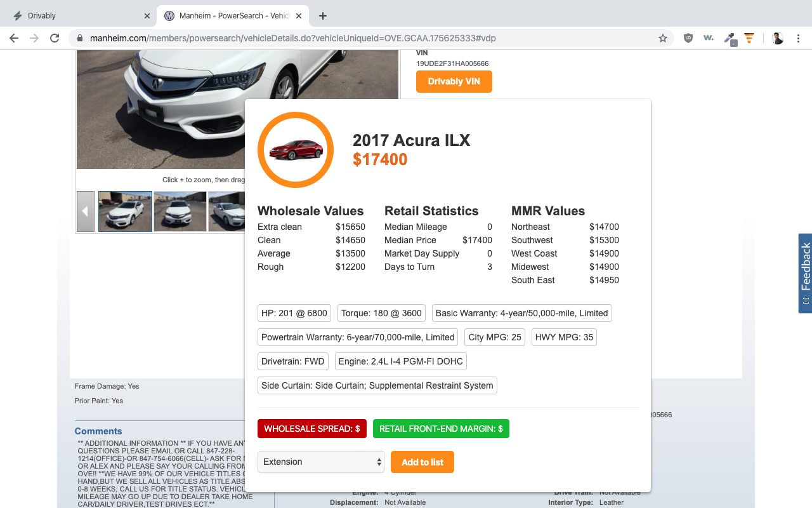Click previous arrow on photo thumbnail strip
812x508 pixels.
point(86,211)
